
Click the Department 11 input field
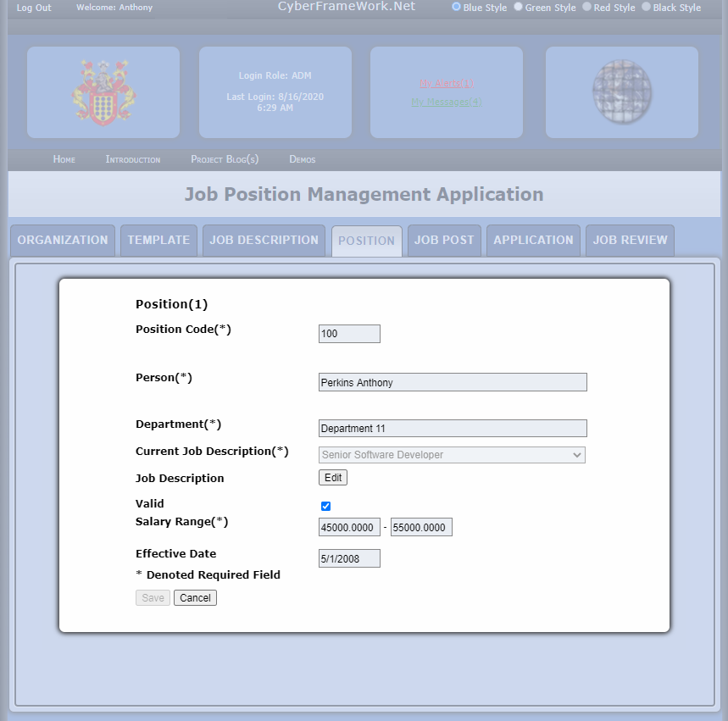pyautogui.click(x=453, y=428)
